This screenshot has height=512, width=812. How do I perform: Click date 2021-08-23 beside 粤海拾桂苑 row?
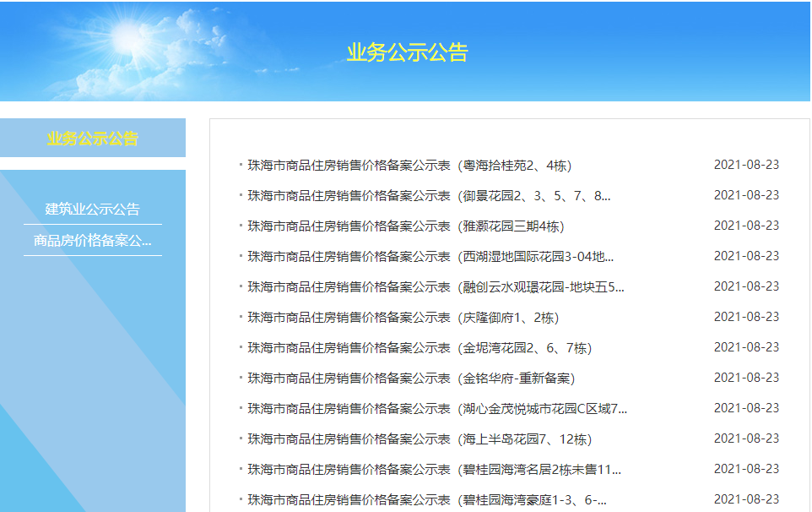[x=746, y=165]
